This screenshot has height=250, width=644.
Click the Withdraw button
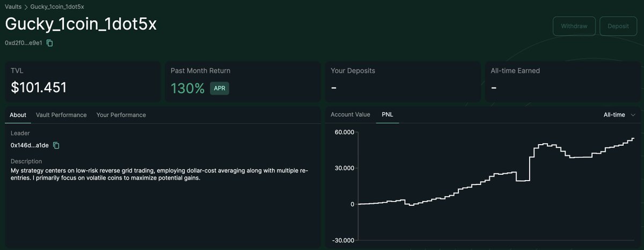[574, 26]
